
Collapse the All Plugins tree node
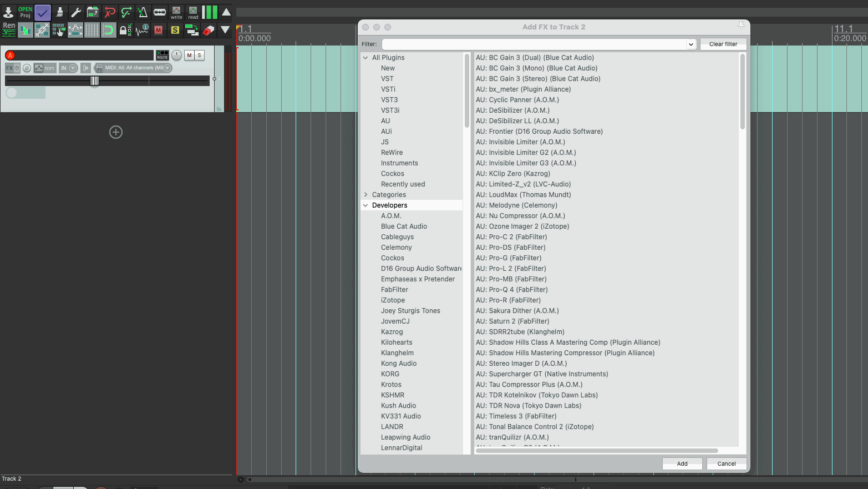coord(366,57)
